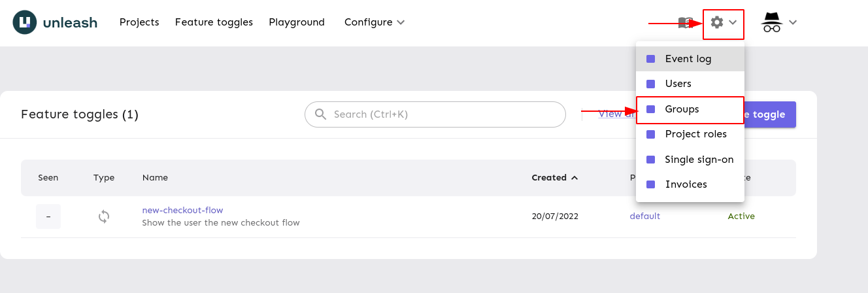Focus the feature toggles search field
The height and width of the screenshot is (293, 868).
coord(444,114)
